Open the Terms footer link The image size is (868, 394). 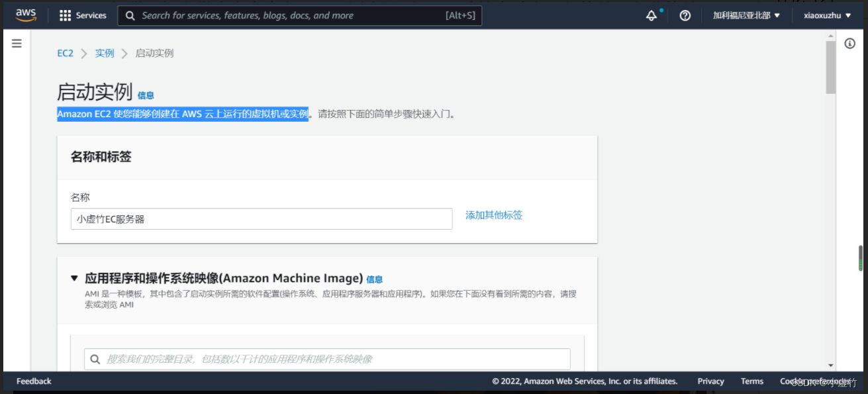click(752, 381)
